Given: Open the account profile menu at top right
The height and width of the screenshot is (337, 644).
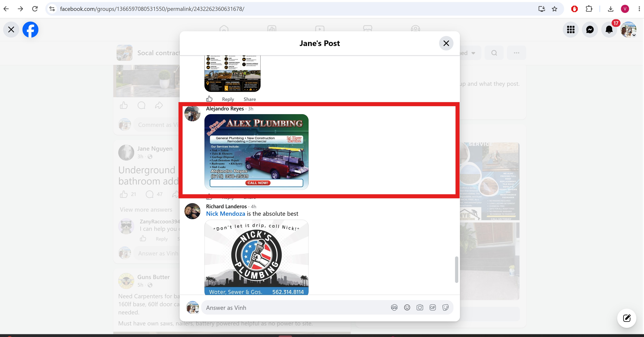Looking at the screenshot, I should 629,30.
